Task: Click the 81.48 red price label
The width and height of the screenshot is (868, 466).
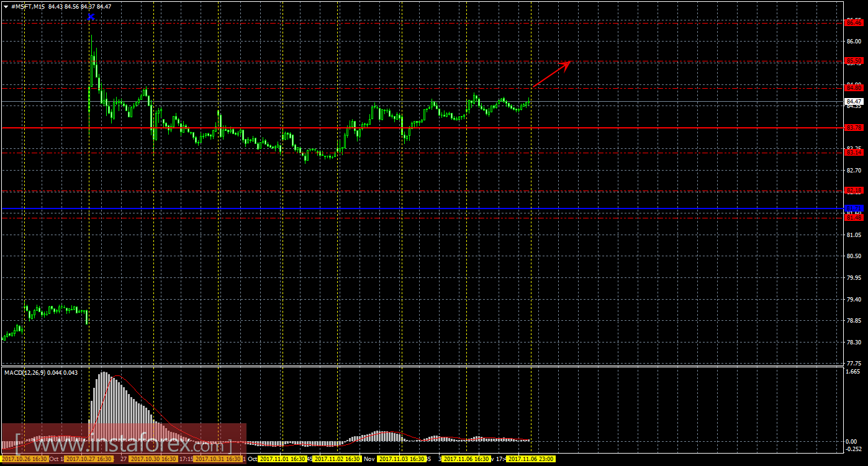Action: [854, 217]
